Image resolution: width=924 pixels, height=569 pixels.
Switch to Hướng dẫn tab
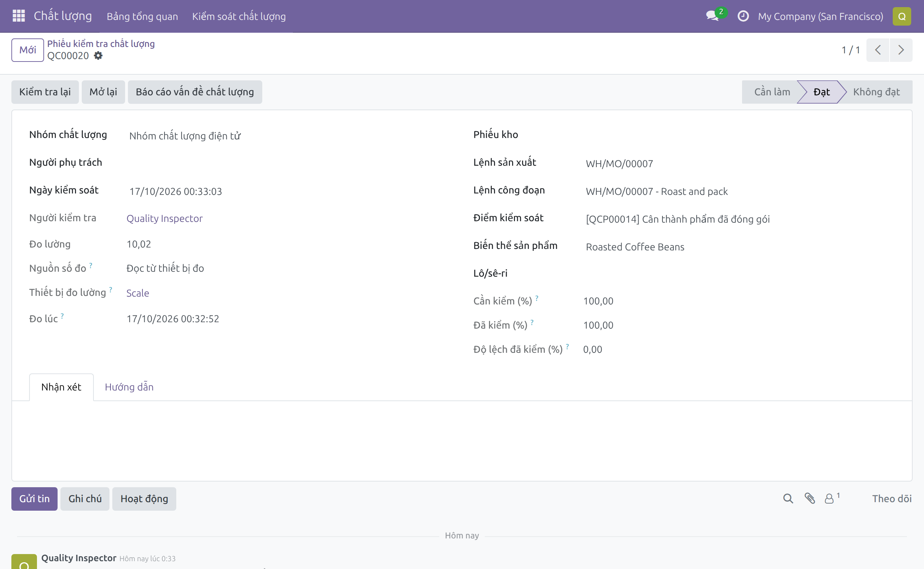tap(129, 387)
